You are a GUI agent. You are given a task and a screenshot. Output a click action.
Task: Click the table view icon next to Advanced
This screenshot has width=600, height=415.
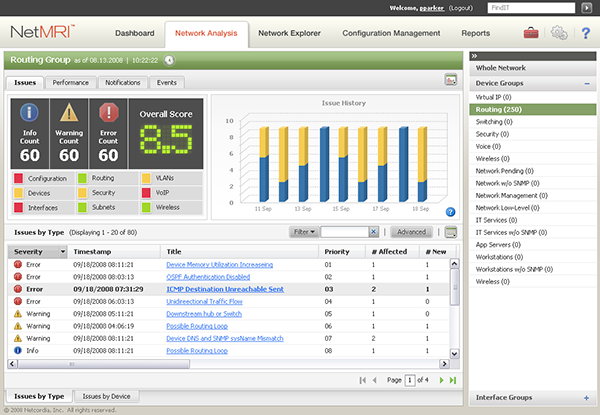[450, 232]
